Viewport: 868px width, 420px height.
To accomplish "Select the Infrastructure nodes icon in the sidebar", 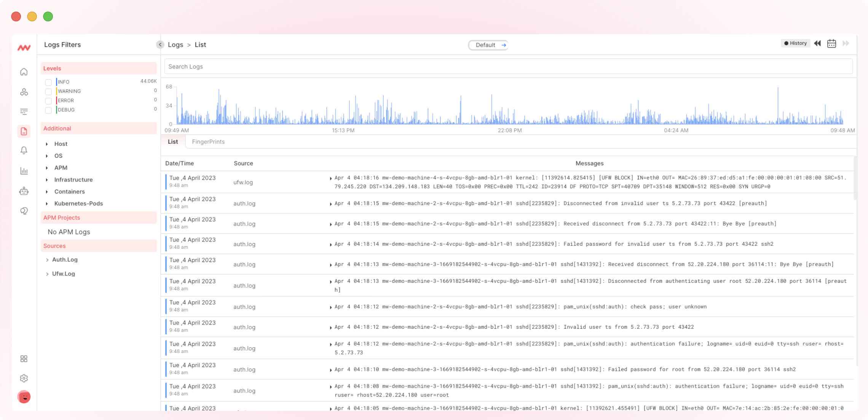I will 24,92.
